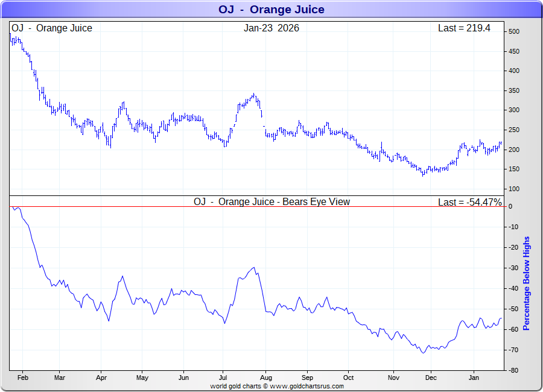Click the 250 price axis tick label
543x392 pixels.
click(514, 130)
